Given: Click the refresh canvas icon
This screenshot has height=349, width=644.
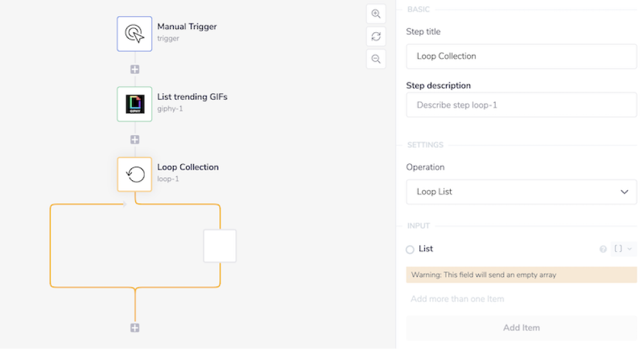Looking at the screenshot, I should click(x=376, y=36).
